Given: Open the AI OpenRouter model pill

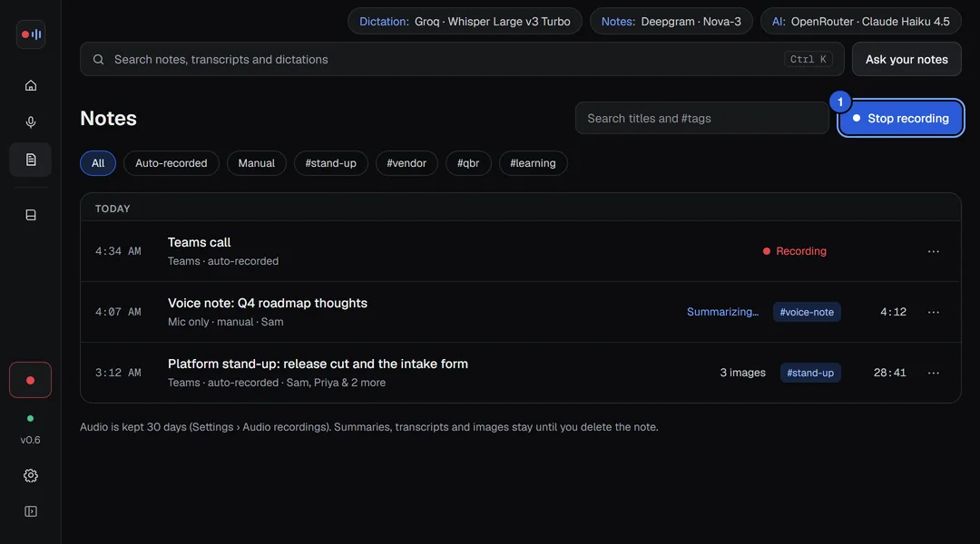Looking at the screenshot, I should pyautogui.click(x=860, y=21).
